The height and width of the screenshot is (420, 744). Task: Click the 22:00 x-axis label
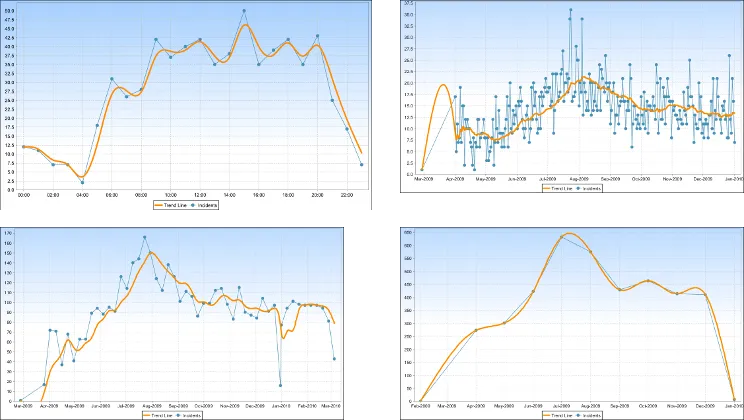(347, 195)
